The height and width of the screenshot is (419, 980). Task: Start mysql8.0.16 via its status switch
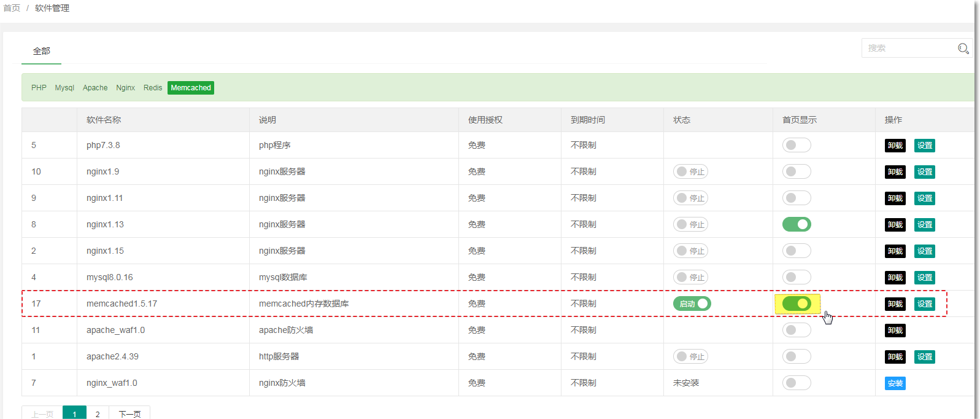(x=690, y=277)
